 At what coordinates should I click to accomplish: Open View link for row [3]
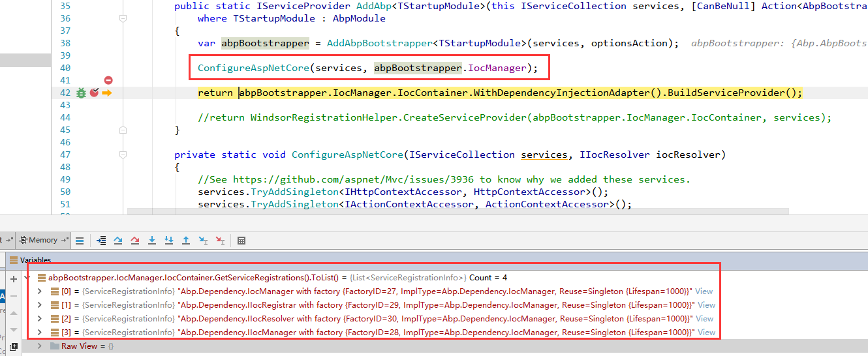pos(706,333)
